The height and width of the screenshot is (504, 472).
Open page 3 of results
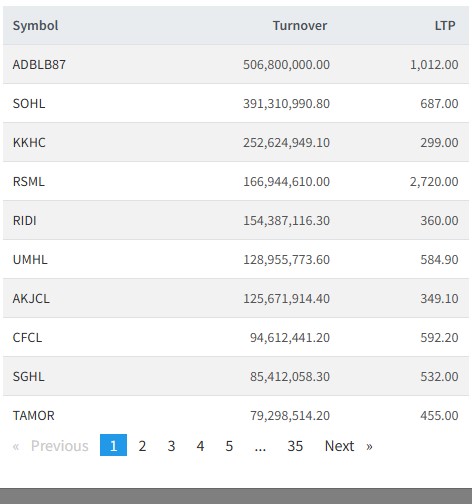tap(171, 445)
